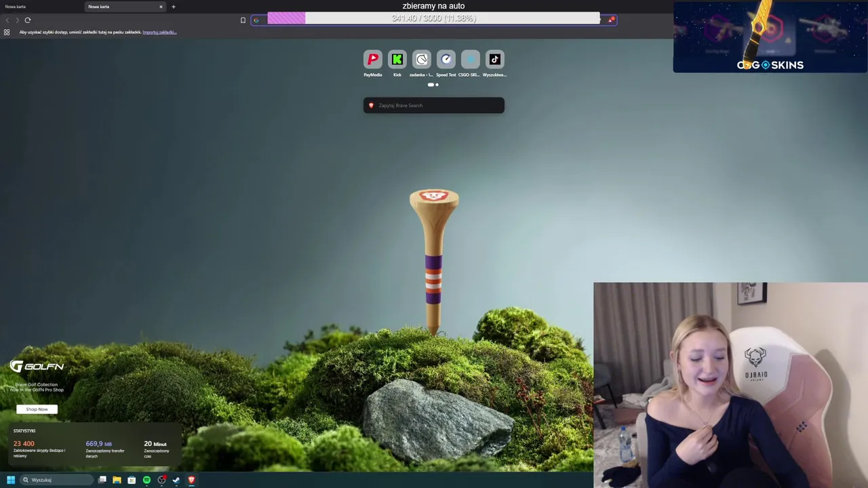The height and width of the screenshot is (488, 868).
Task: Click the Shop Now button
Action: (37, 409)
